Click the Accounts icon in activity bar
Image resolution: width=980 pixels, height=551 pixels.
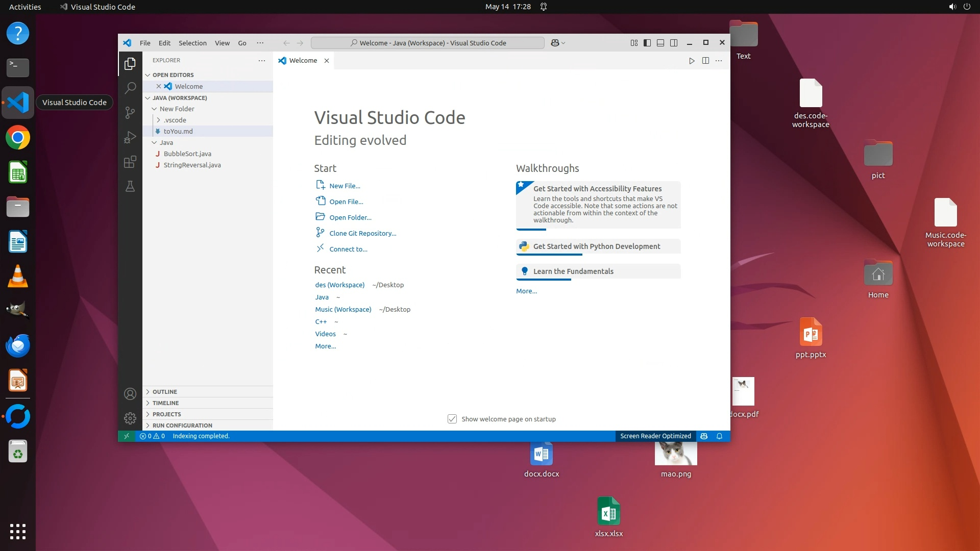coord(130,394)
